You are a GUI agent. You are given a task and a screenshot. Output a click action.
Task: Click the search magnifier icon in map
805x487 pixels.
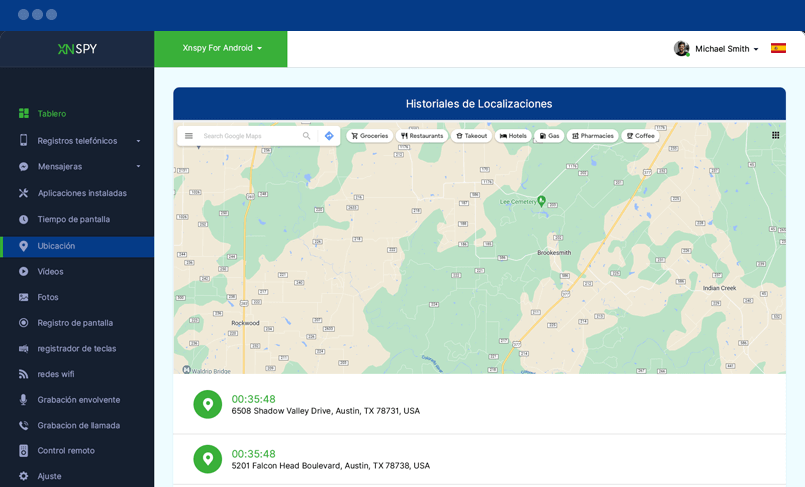306,136
